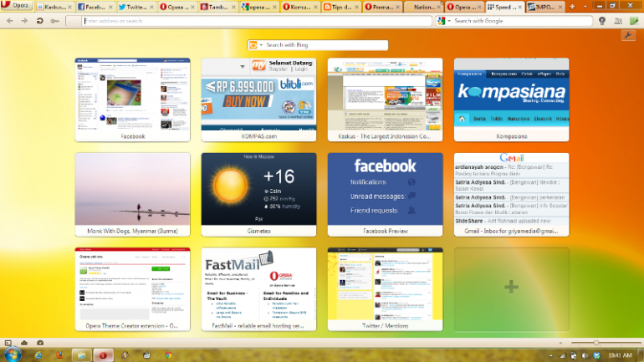This screenshot has height=362, width=644.
Task: Open Monk With Dogs, Myanmar speed dial
Action: [x=133, y=195]
